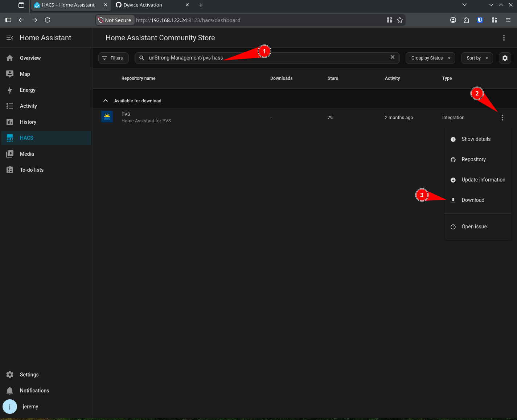Viewport: 517px width, 420px height.
Task: Toggle the browser sidebar panel
Action: coord(8,20)
